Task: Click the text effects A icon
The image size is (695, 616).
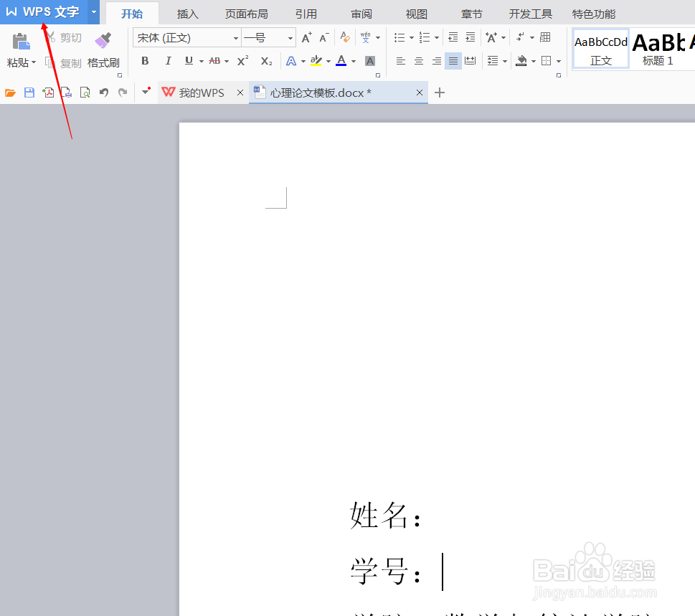Action: coord(290,61)
